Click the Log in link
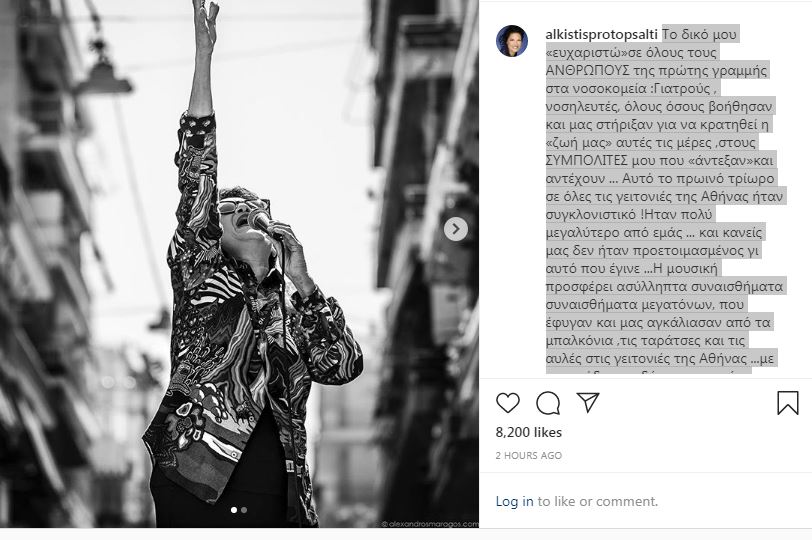The width and height of the screenshot is (812, 540). click(x=514, y=501)
